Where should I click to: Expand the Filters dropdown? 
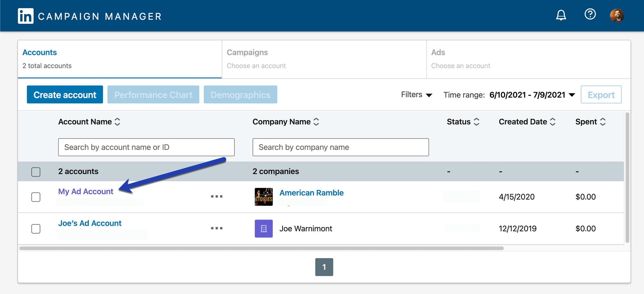pyautogui.click(x=417, y=95)
